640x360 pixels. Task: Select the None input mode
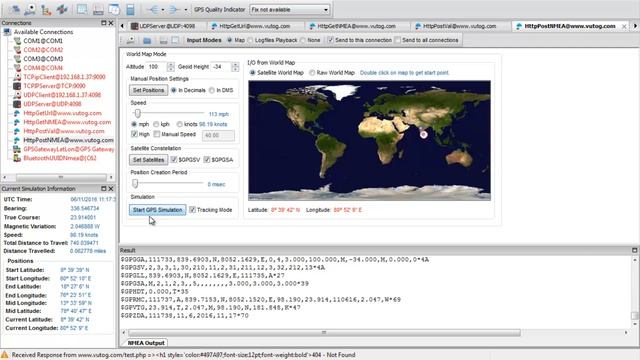pos(303,40)
